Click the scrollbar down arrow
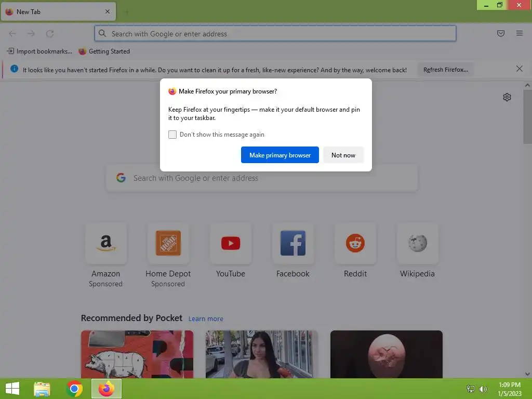532x399 pixels. pyautogui.click(x=527, y=374)
